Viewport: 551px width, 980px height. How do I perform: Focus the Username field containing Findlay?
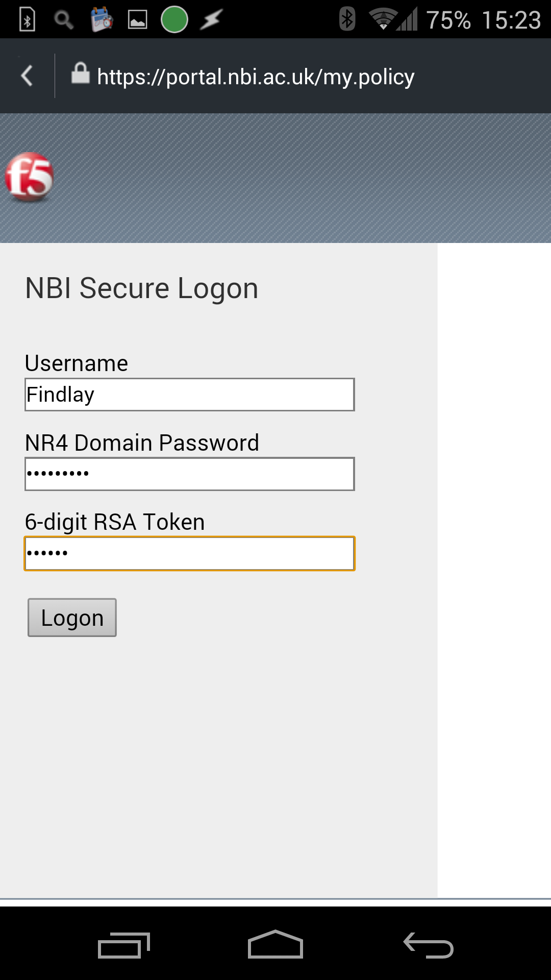click(190, 395)
